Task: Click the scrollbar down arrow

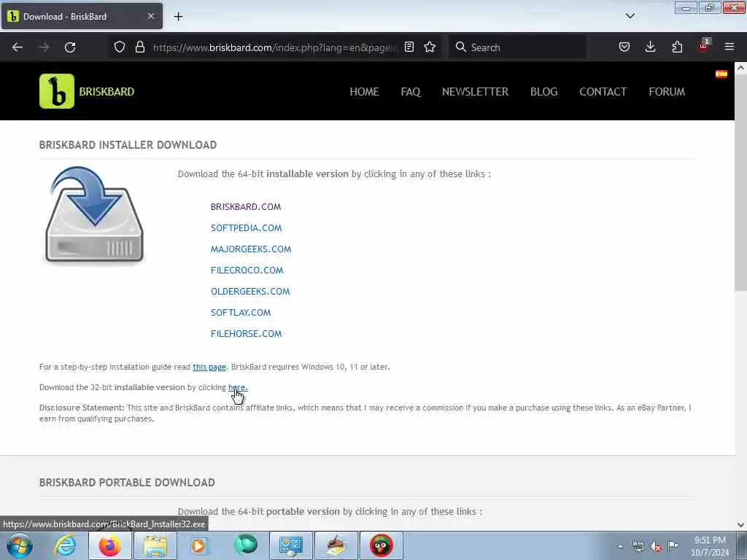Action: point(740,525)
